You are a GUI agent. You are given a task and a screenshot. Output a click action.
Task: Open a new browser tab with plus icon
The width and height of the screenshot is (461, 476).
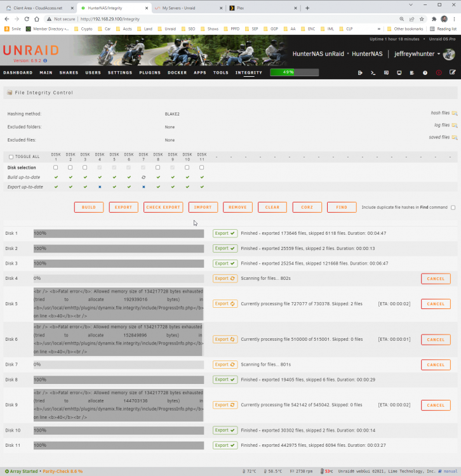(307, 8)
